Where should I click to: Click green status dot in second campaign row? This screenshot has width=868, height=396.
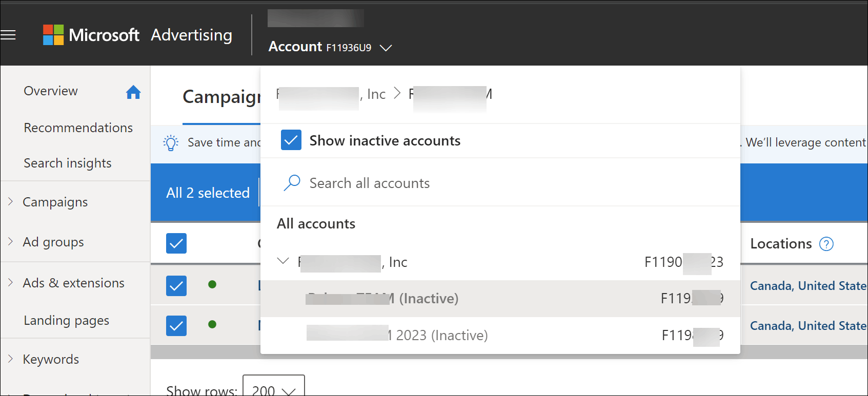pos(212,324)
